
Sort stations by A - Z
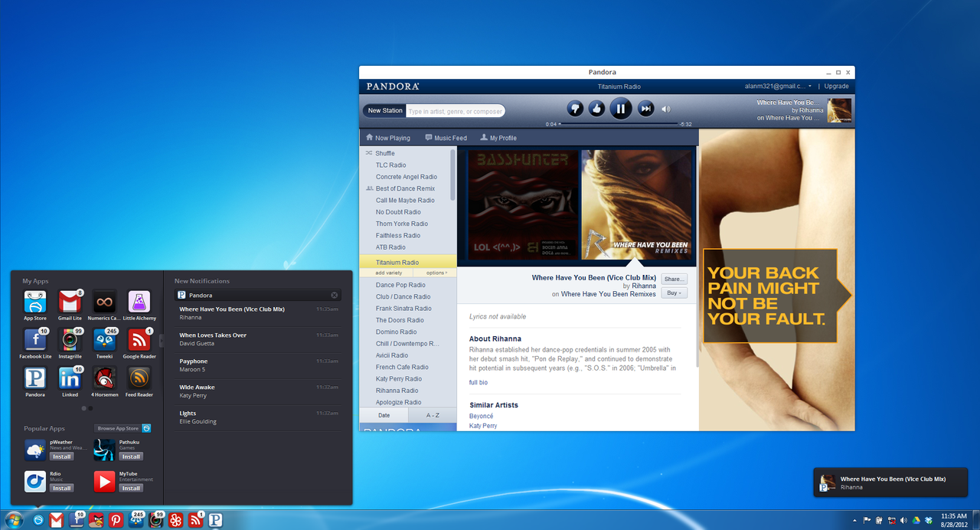point(433,415)
